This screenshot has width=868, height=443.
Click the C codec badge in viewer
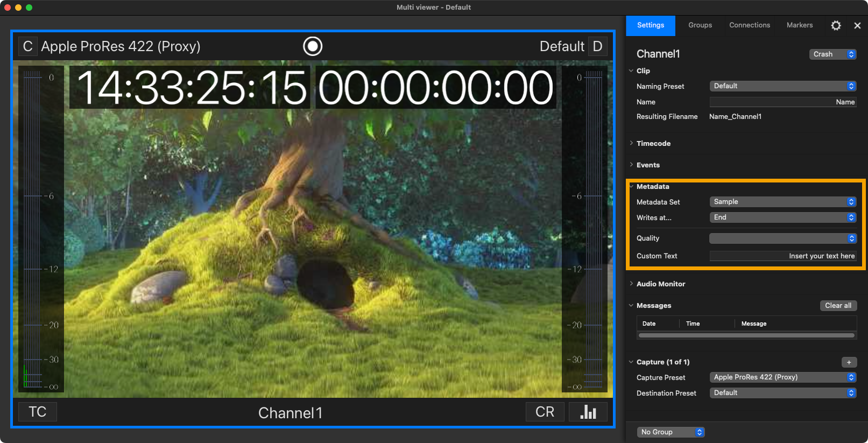coord(28,46)
